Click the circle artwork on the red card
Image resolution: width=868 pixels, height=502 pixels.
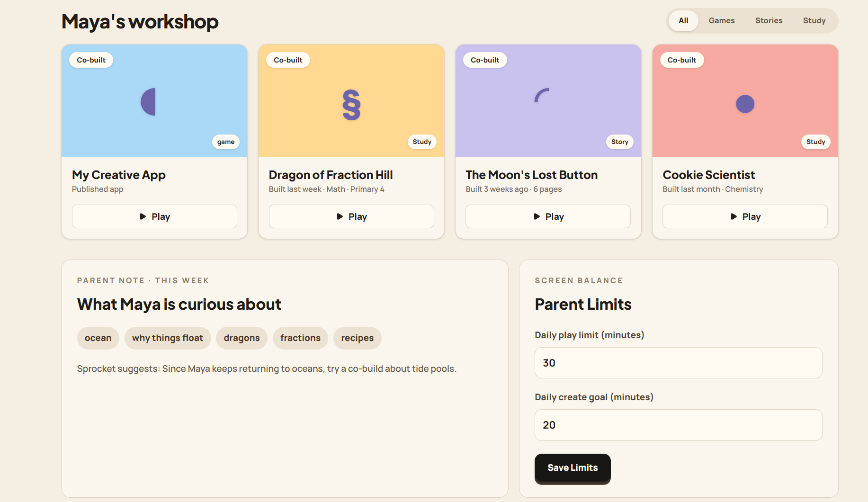745,104
